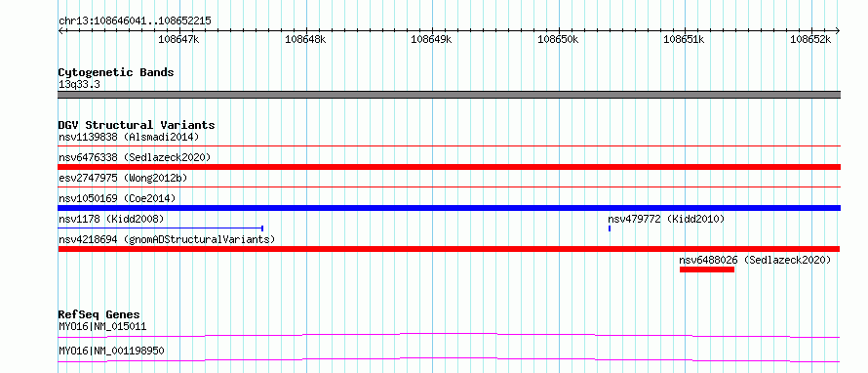The width and height of the screenshot is (868, 373).
Task: Click the magenta MYO16 NM_015011 transcript line
Action: 449,335
